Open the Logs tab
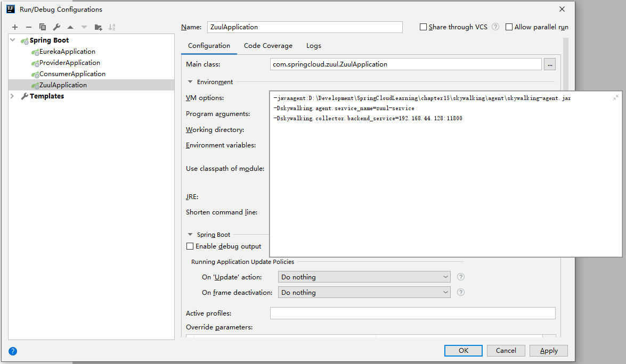 (314, 46)
